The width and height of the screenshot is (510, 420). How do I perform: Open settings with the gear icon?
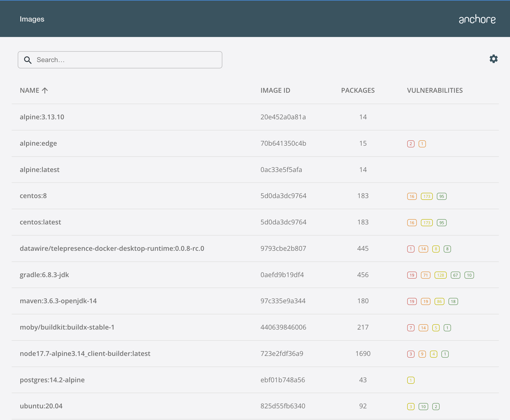point(493,59)
